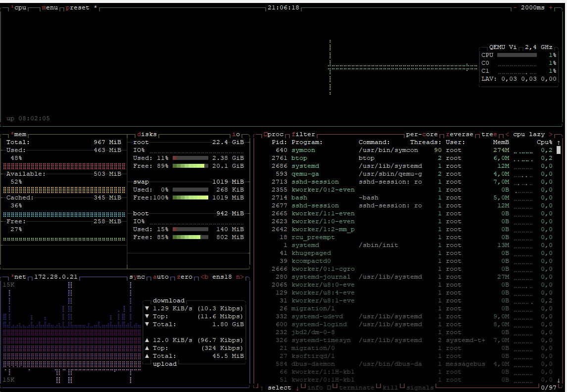
Task: Click the red select down arrow
Action: (x=297, y=388)
